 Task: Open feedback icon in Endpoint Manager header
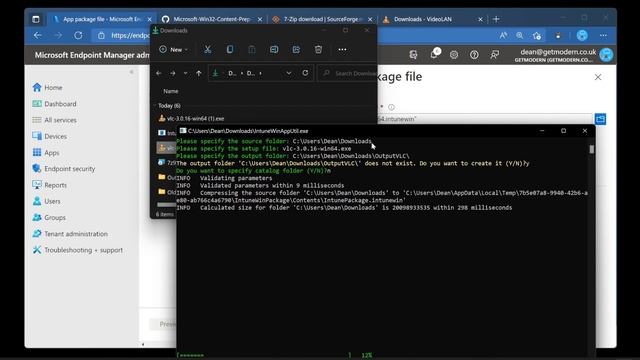[x=494, y=54]
